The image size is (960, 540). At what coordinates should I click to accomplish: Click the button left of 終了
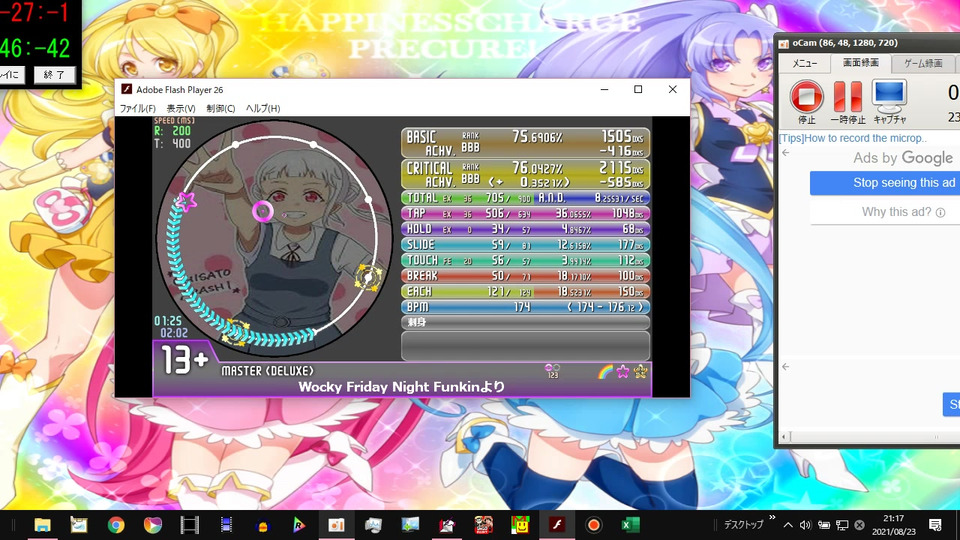click(x=12, y=75)
